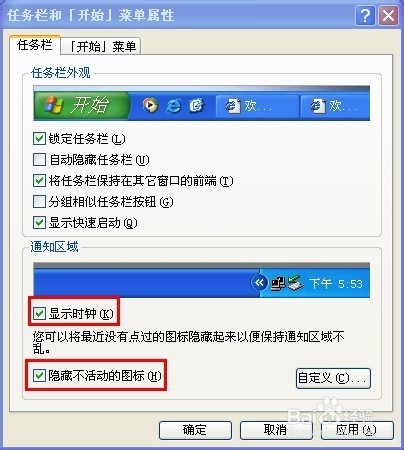Select the 任务栏 tab
This screenshot has height=450, width=404.
pyautogui.click(x=35, y=45)
